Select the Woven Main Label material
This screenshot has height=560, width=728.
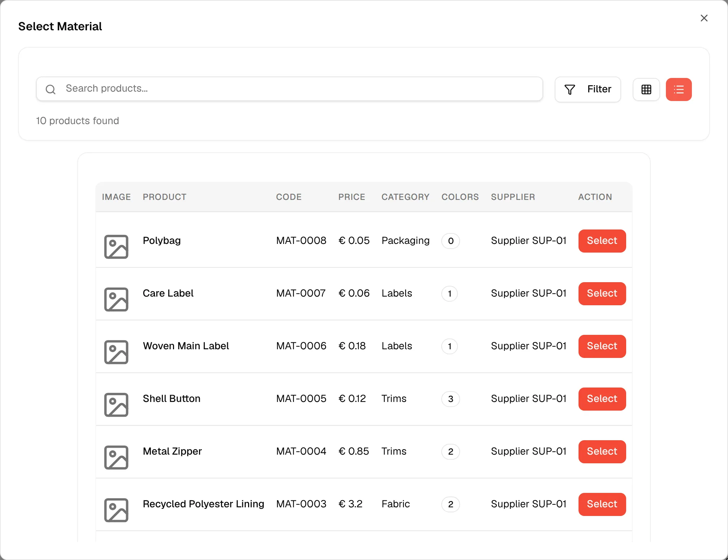tap(602, 346)
